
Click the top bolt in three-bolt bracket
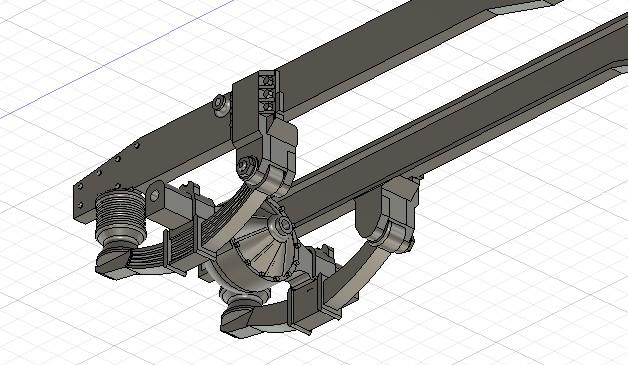pos(268,81)
